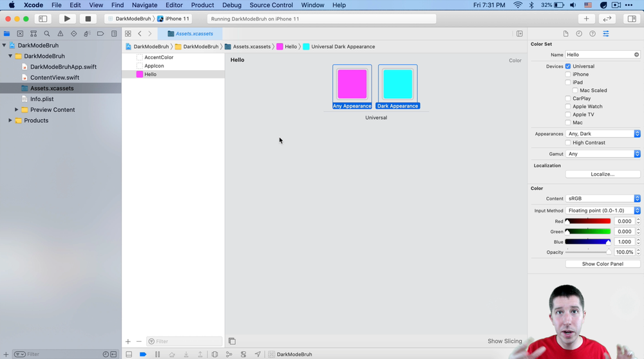Show the Attributes inspector
The height and width of the screenshot is (359, 644).
click(606, 33)
